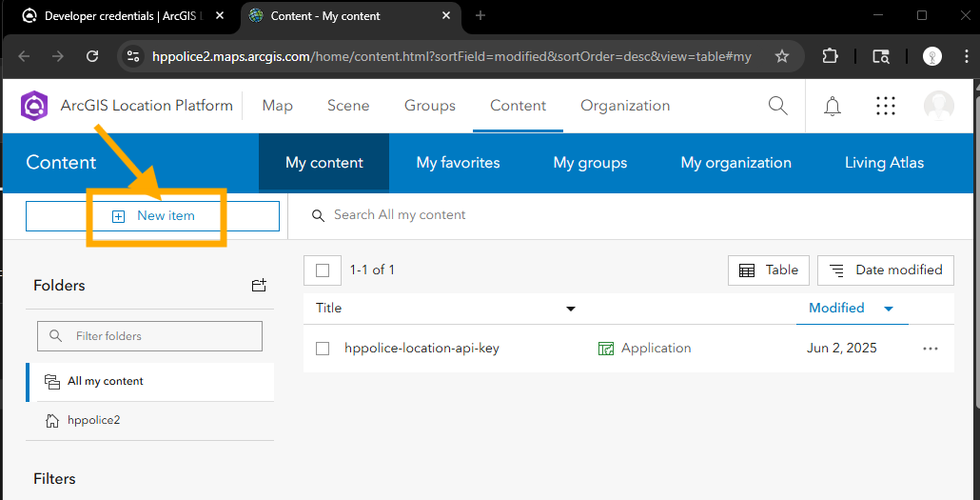Reload the page with the refresh icon
Screen dimensions: 980x500
tap(92, 56)
